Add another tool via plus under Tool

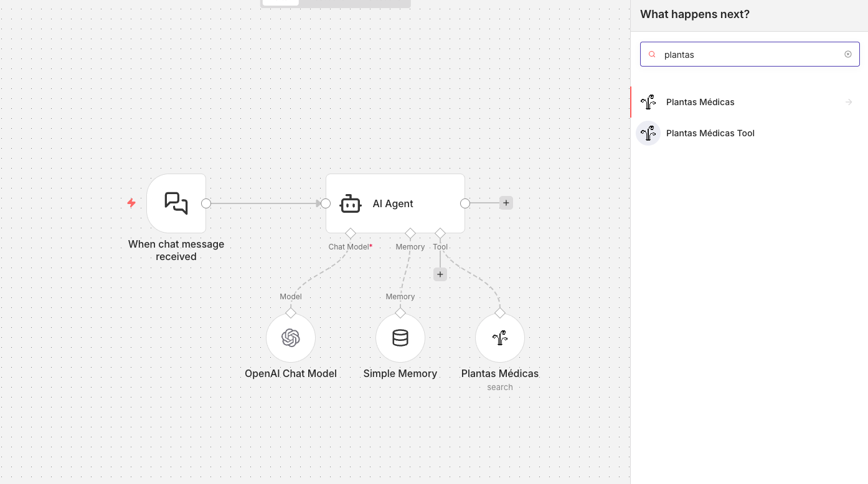coord(440,274)
